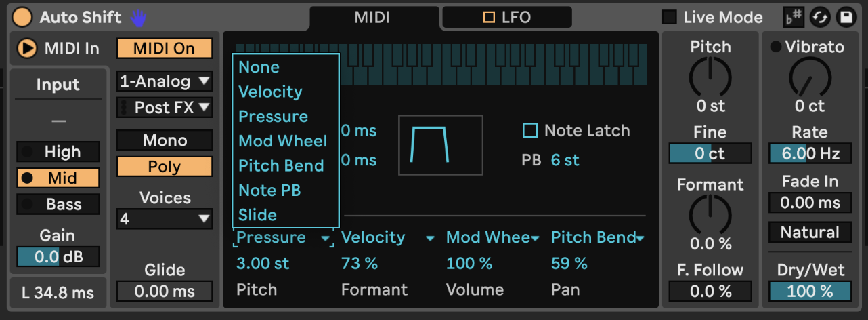Toggle the Auto Shift device activator

pos(23,17)
